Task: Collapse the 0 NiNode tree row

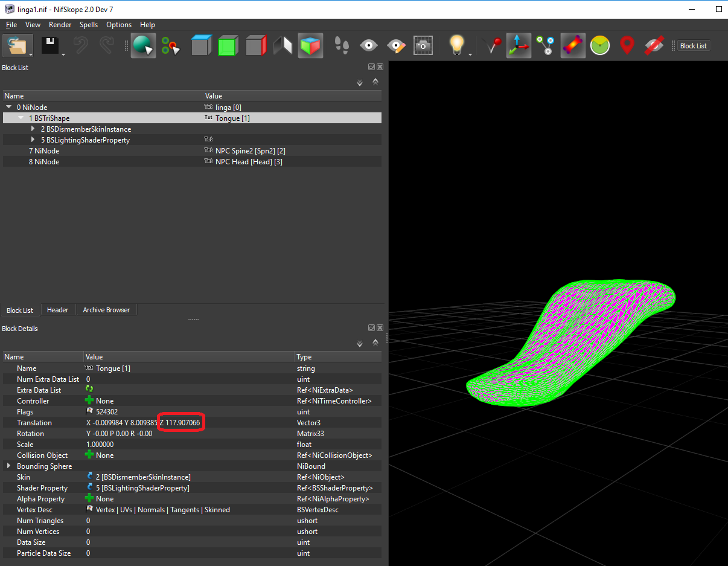Action: tap(9, 107)
